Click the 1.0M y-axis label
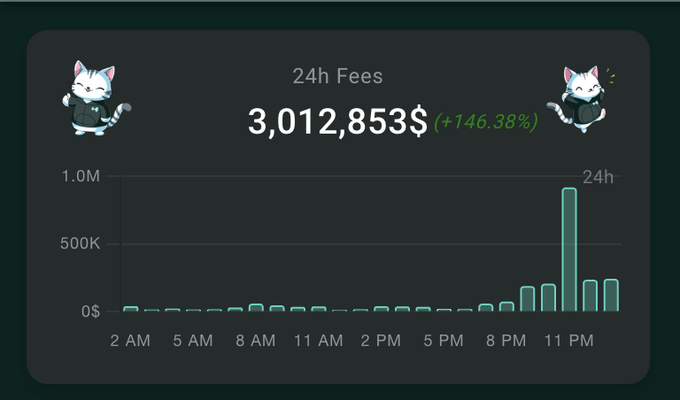Screen dimensions: 680x400 click(x=81, y=176)
